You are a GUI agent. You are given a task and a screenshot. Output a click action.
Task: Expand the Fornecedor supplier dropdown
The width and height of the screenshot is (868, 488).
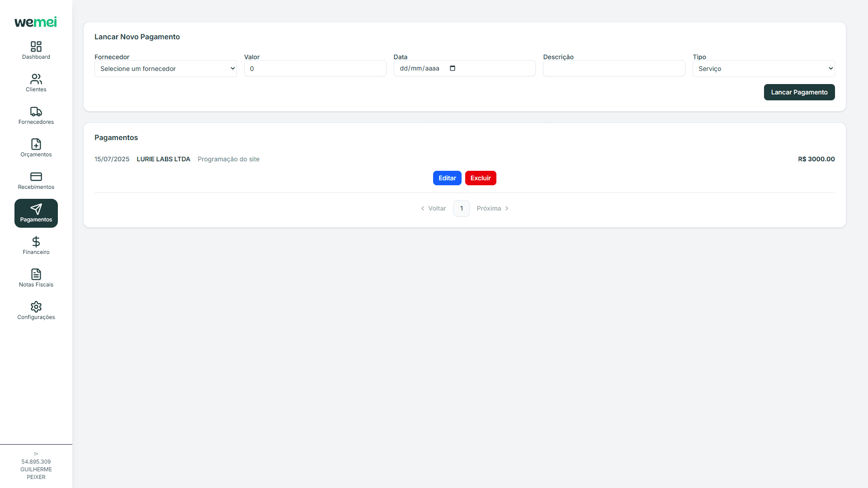pyautogui.click(x=165, y=69)
